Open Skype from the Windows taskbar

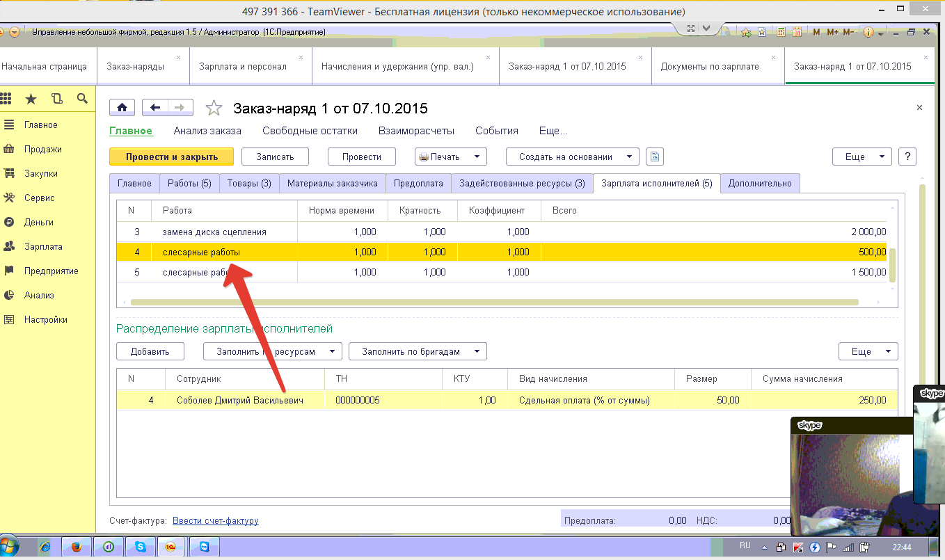[x=141, y=547]
